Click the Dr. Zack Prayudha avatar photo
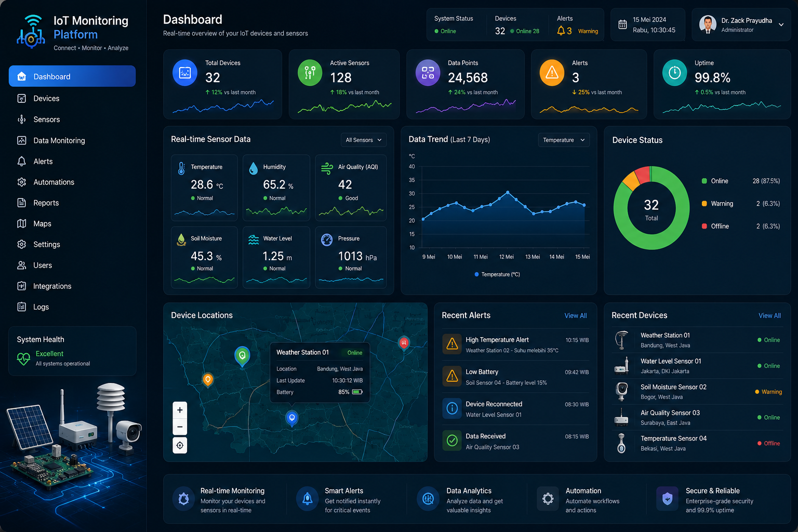 [708, 24]
